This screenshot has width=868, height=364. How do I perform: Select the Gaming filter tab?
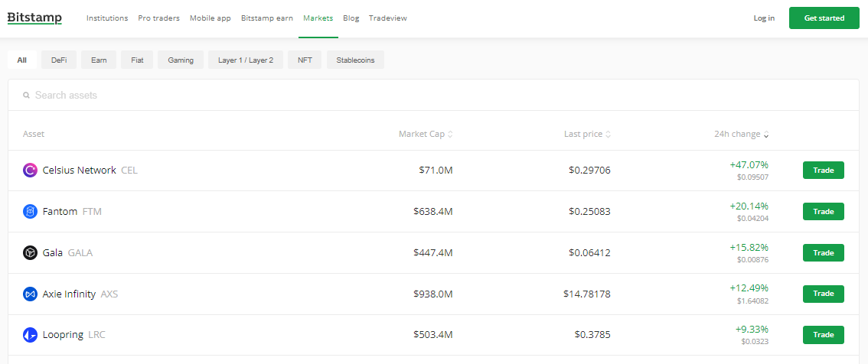point(181,60)
